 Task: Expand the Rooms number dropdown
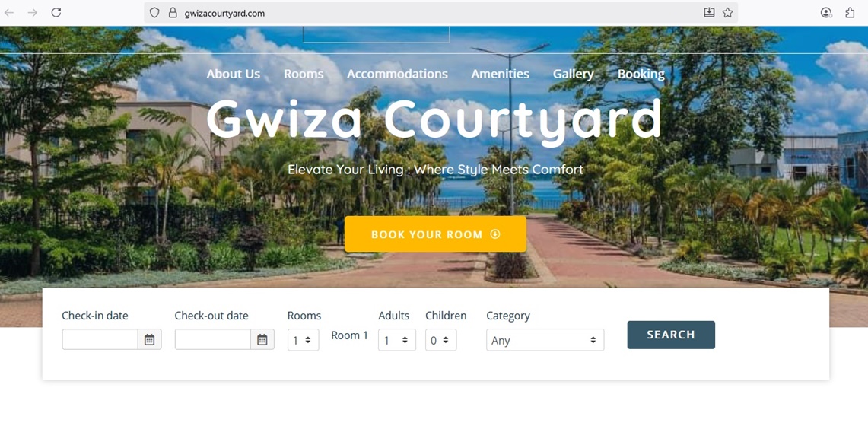tap(304, 340)
